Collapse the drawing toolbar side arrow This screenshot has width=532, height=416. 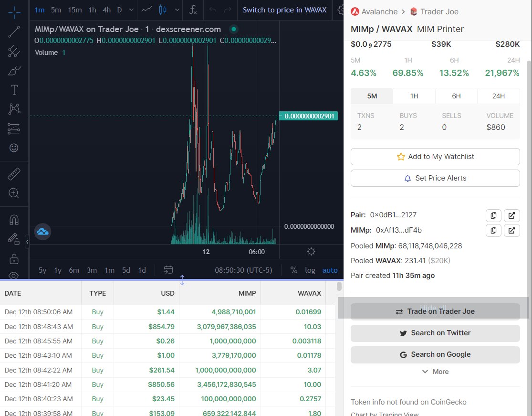27,242
